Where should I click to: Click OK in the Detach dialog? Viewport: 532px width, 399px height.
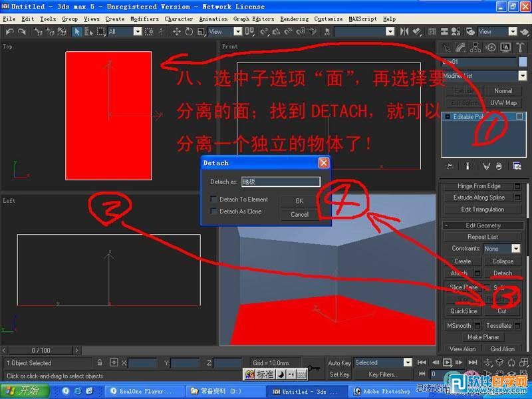299,199
